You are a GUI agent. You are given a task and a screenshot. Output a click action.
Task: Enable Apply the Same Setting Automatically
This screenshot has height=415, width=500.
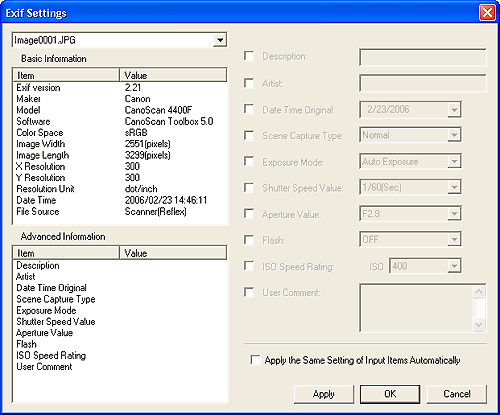click(x=255, y=360)
